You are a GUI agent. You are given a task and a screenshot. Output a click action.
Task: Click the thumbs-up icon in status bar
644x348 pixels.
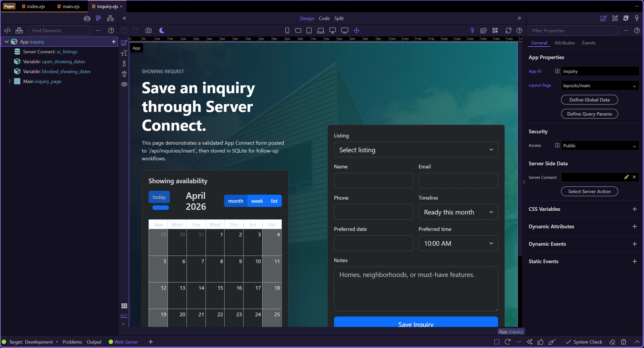click(x=540, y=342)
